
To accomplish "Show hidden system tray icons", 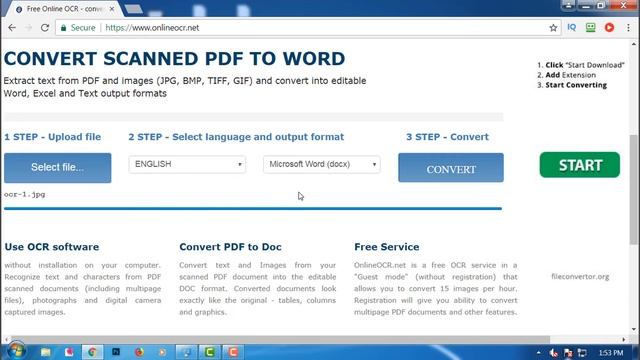I will coord(539,353).
